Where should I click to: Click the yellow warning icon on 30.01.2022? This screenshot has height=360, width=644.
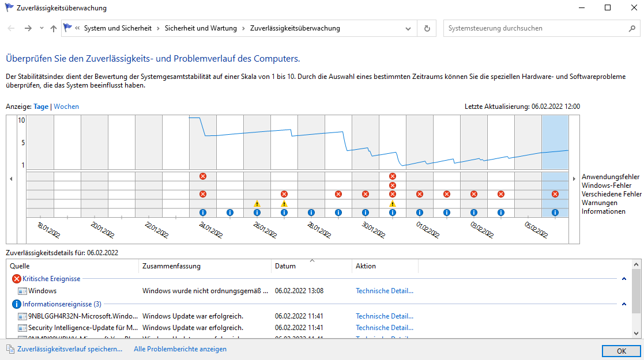click(393, 203)
